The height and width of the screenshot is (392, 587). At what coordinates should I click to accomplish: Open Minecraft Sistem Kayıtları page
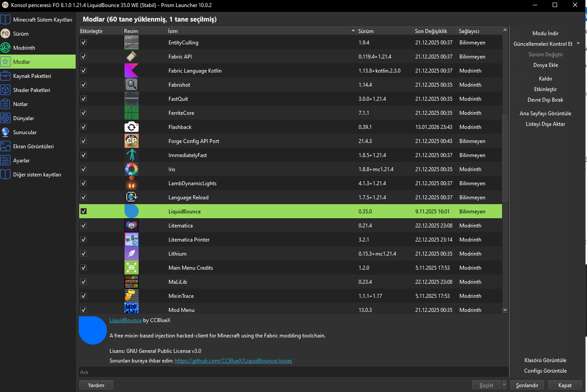pyautogui.click(x=42, y=19)
